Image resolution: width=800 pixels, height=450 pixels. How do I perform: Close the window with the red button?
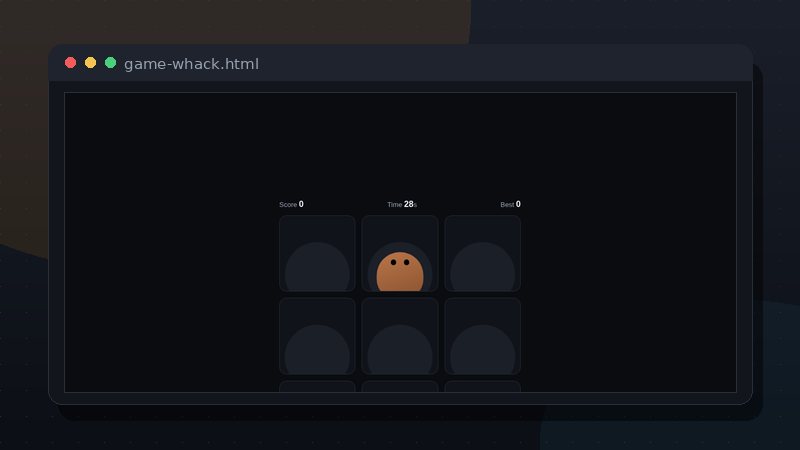[x=70, y=63]
